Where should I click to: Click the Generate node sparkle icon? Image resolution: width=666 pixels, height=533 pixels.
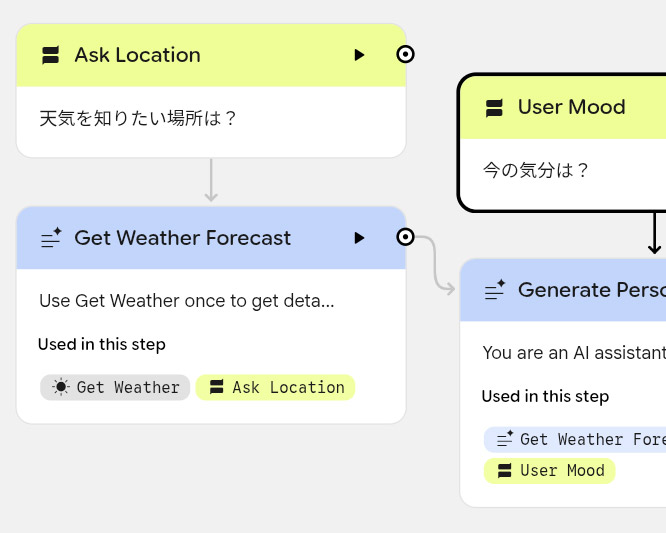[494, 291]
